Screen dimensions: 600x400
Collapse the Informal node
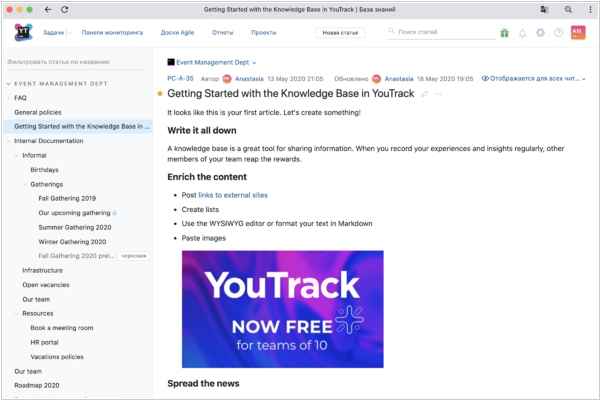click(16, 155)
